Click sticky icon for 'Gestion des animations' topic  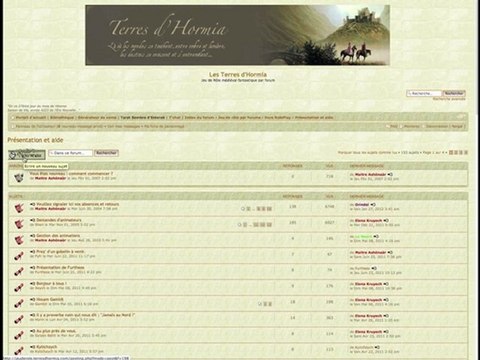pyautogui.click(x=19, y=240)
